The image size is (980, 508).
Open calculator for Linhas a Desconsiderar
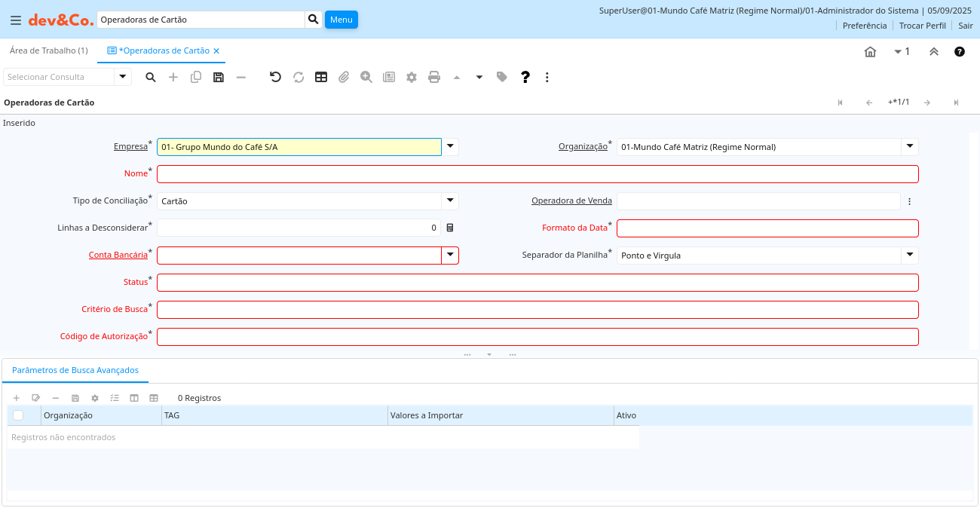pyautogui.click(x=450, y=228)
